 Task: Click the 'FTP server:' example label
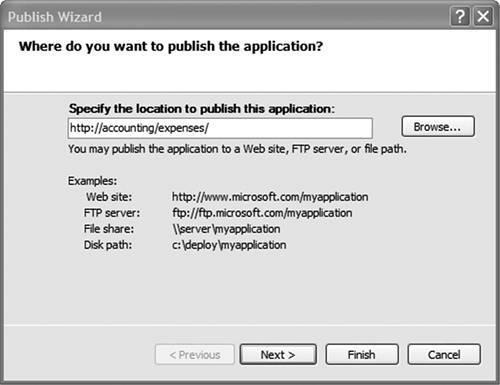pos(112,213)
